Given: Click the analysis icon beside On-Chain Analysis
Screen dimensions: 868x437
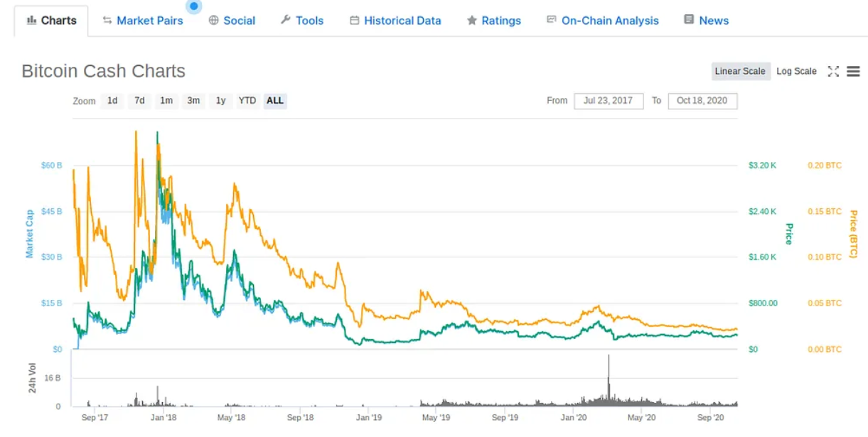Looking at the screenshot, I should point(552,20).
